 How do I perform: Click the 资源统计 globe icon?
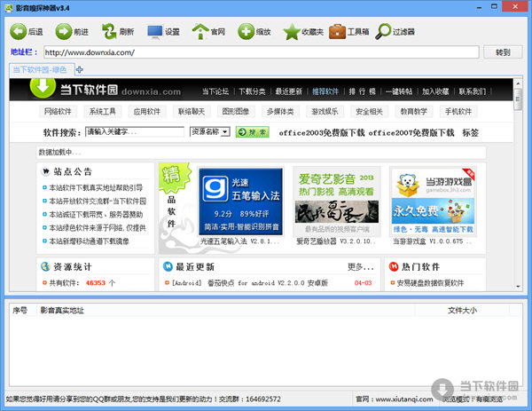[45, 266]
